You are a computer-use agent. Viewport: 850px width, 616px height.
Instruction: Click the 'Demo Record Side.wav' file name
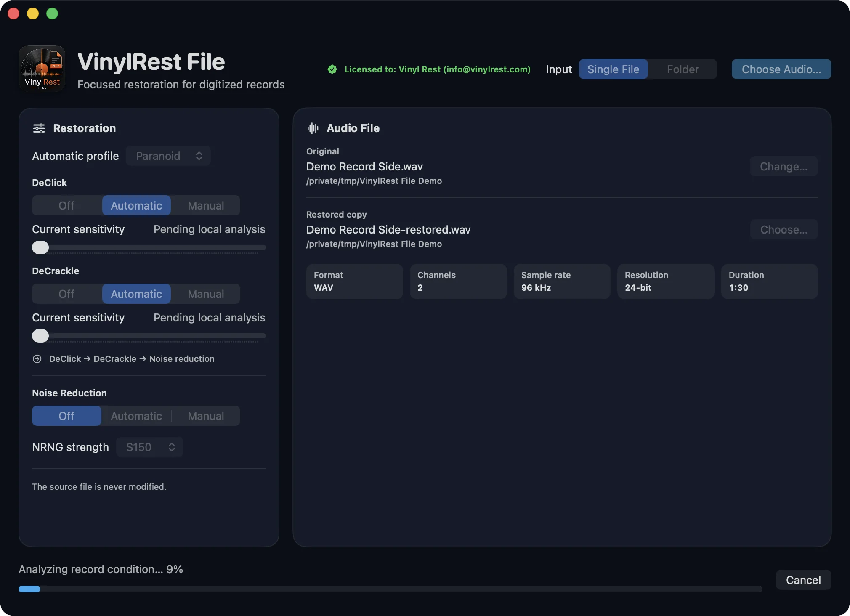point(364,167)
